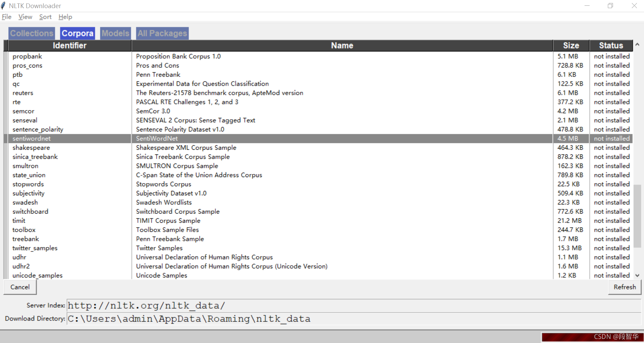This screenshot has height=343, width=644.
Task: Click the '22.5 KB' size cell
Action: (568, 184)
